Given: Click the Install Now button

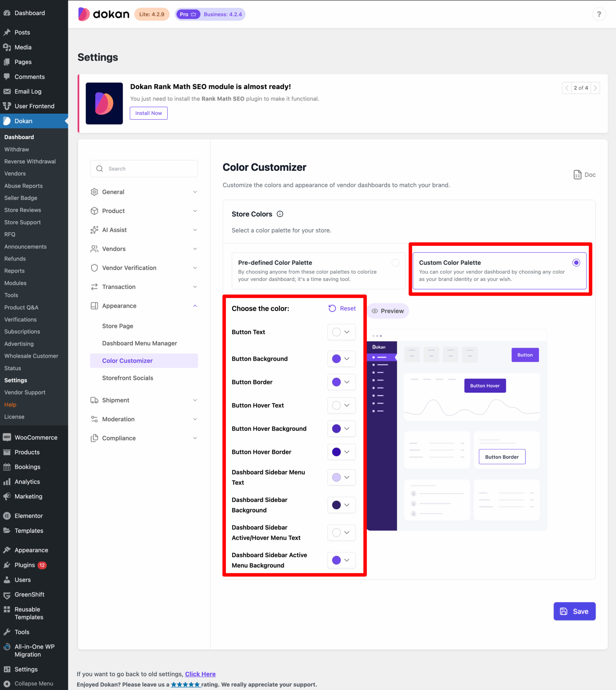Looking at the screenshot, I should pyautogui.click(x=148, y=113).
